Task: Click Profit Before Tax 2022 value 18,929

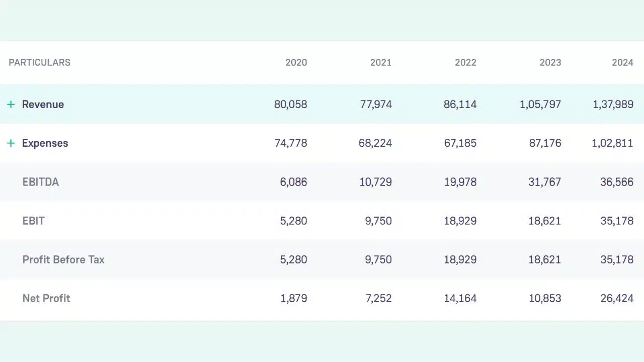Action: click(x=460, y=259)
